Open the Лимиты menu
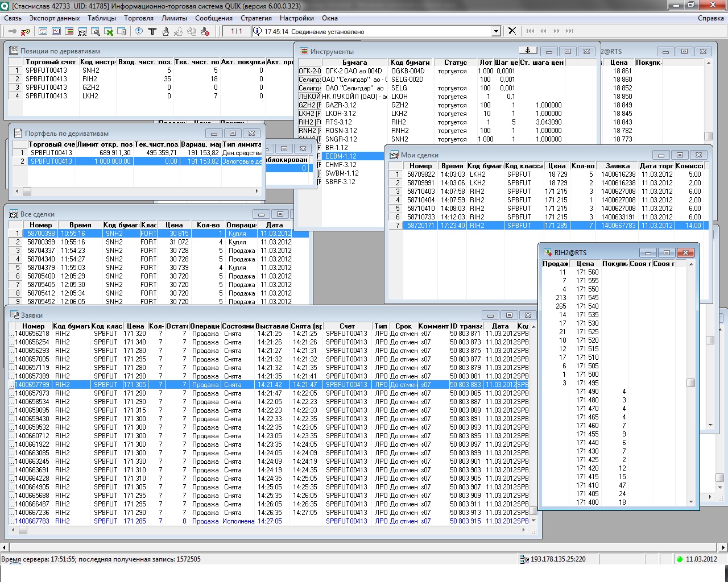 click(x=174, y=18)
